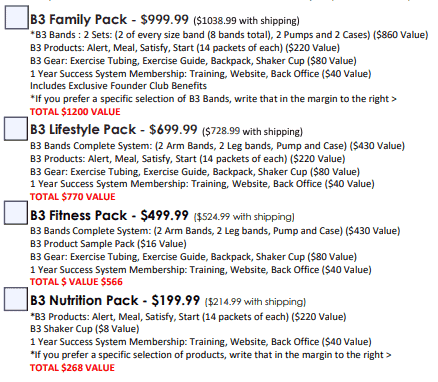The image size is (438, 382).
Task: Click the red TOTAL $ VALUE $566 text
Action: (x=76, y=282)
